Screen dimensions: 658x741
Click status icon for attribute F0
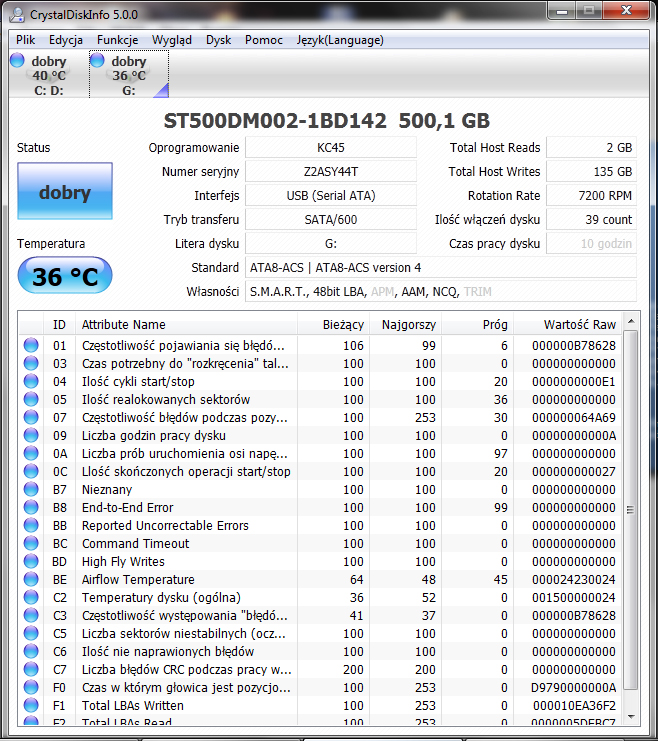tap(31, 687)
